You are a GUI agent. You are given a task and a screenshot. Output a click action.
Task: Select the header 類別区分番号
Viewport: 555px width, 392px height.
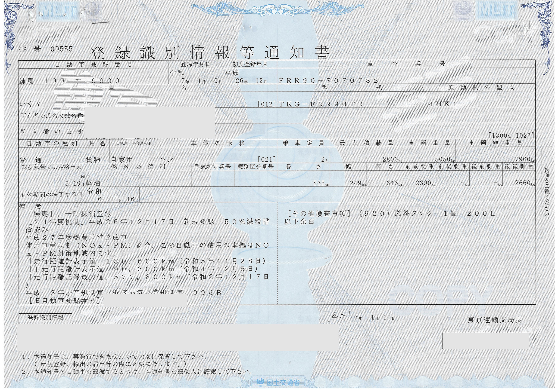point(256,167)
